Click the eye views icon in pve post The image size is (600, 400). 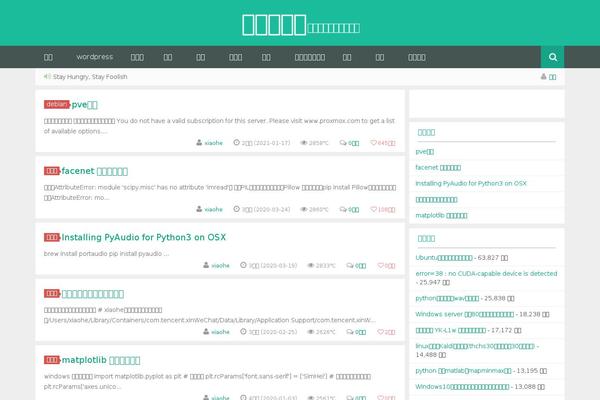(x=304, y=143)
